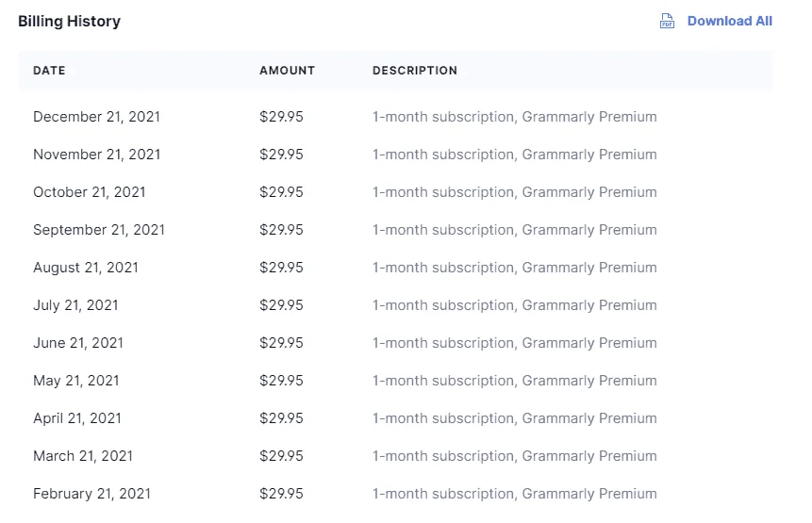Click the $29.95 amount for December
Screen dimensions: 812x523
[281, 117]
